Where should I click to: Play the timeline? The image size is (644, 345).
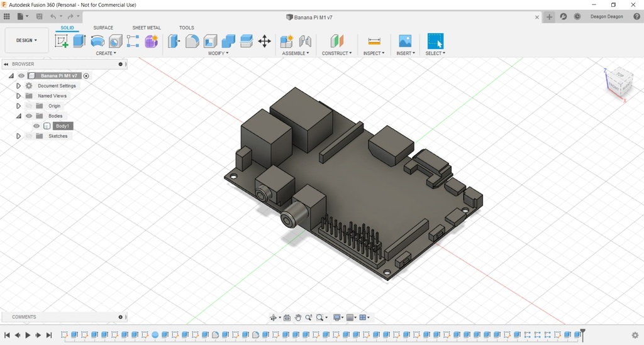pyautogui.click(x=28, y=335)
